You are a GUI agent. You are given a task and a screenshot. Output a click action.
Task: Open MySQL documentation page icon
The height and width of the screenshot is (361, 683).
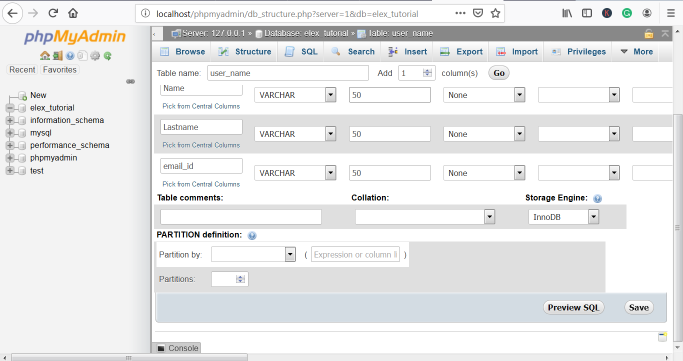[82, 56]
